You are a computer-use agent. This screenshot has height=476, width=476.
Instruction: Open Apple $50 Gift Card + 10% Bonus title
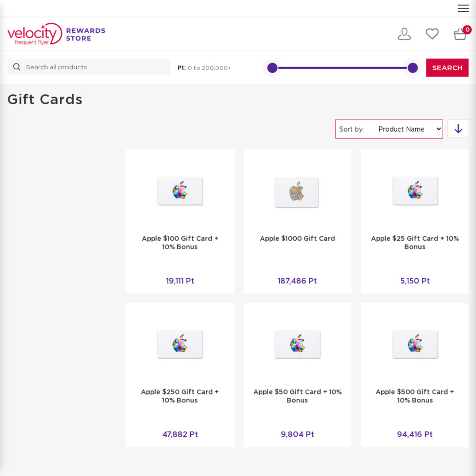(297, 396)
